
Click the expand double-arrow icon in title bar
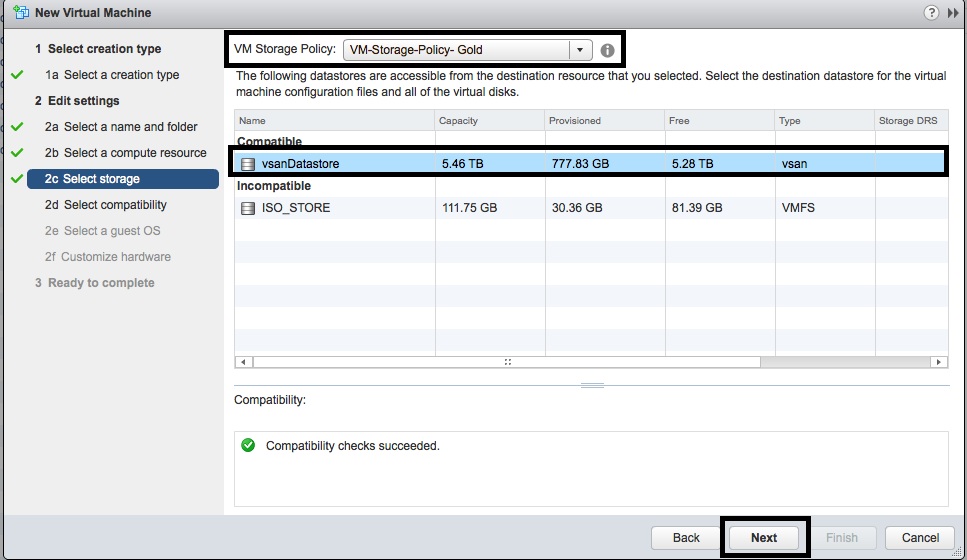954,13
